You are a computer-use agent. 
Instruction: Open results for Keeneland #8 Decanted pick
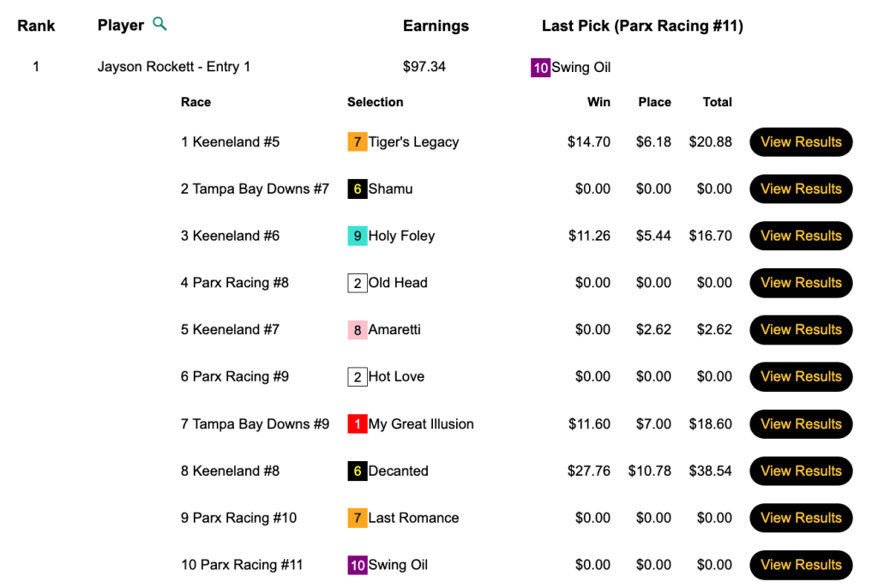(801, 471)
